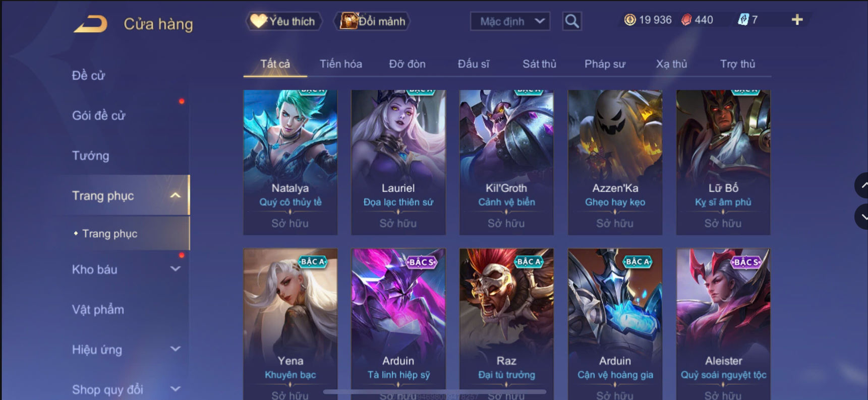Tap the blue voucher ticket icon
The width and height of the screenshot is (868, 400).
point(743,20)
